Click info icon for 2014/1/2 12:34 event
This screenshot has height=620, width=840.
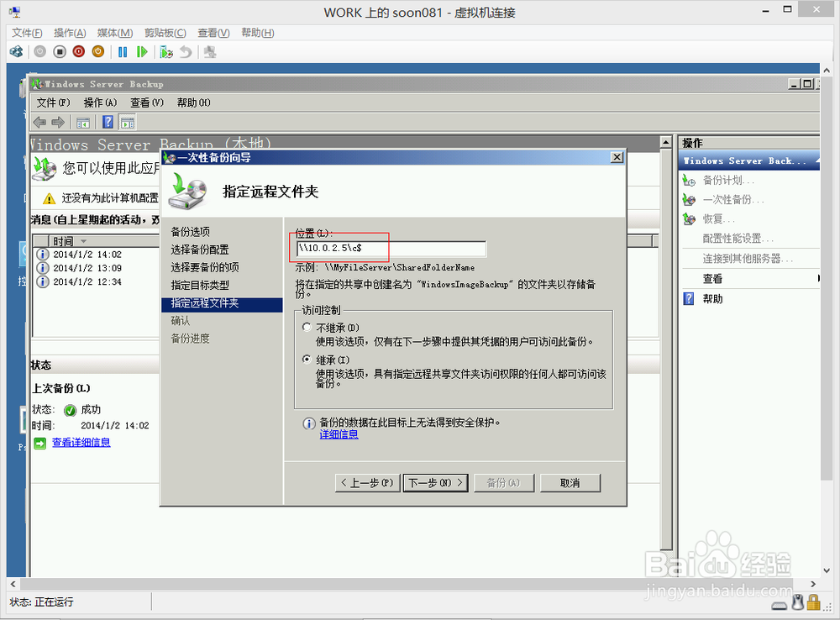pyautogui.click(x=43, y=281)
